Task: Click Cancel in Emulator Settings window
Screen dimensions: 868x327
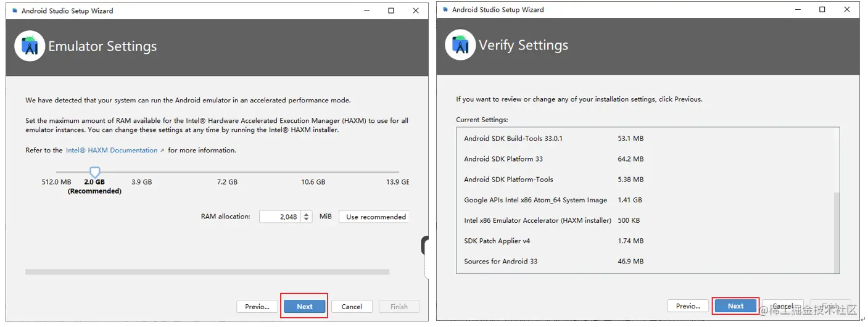Action: point(352,307)
